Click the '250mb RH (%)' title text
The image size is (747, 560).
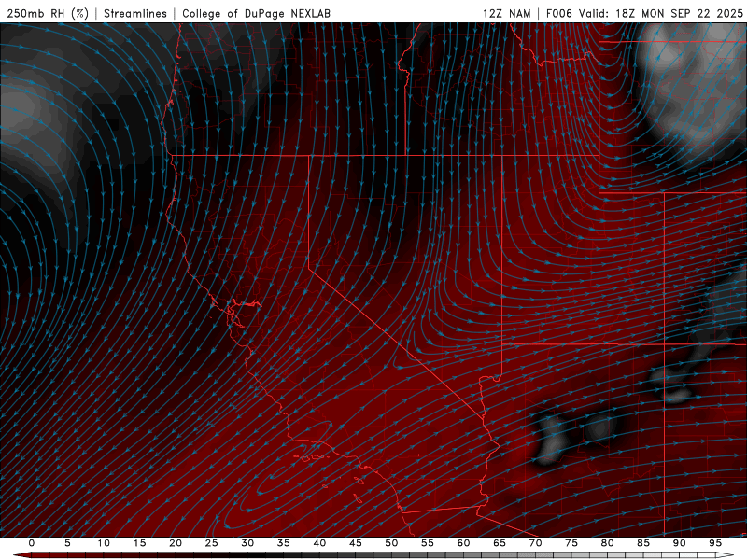click(x=49, y=13)
